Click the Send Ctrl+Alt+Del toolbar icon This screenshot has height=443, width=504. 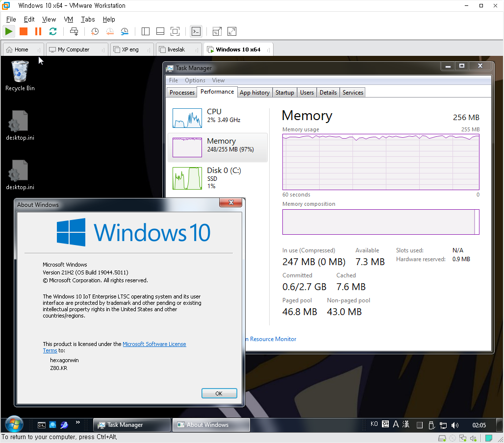(x=74, y=31)
